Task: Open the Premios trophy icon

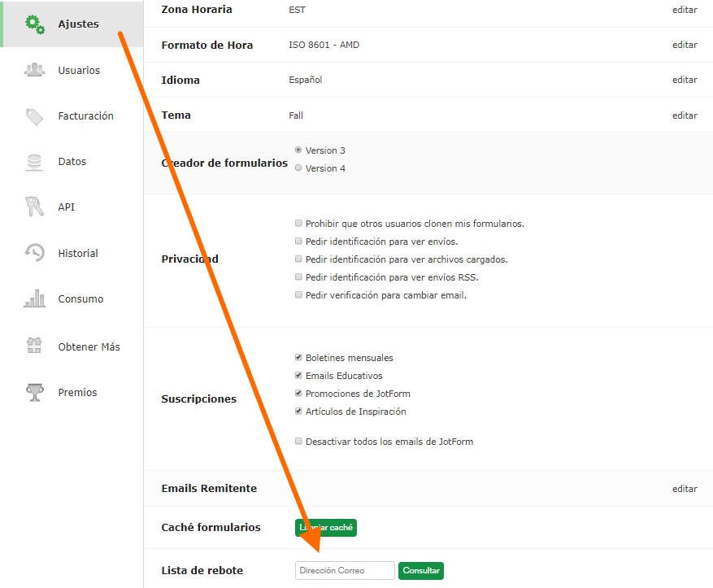Action: pos(34,392)
